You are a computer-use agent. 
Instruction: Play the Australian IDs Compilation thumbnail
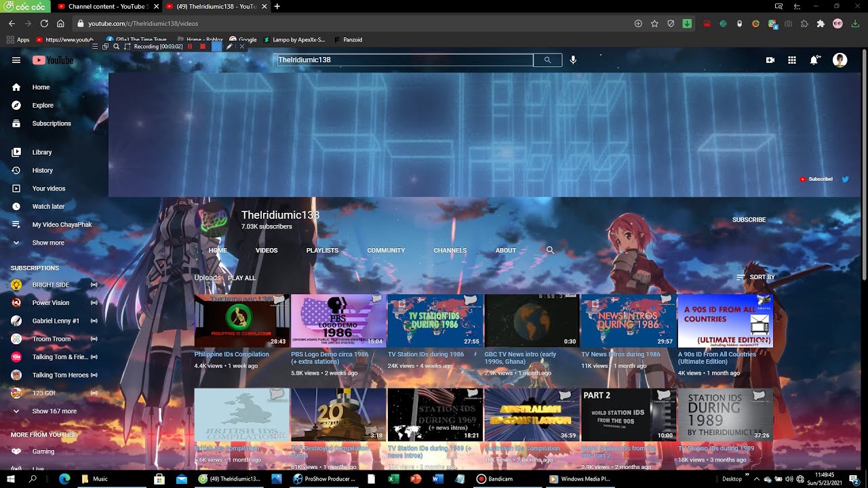coord(532,415)
